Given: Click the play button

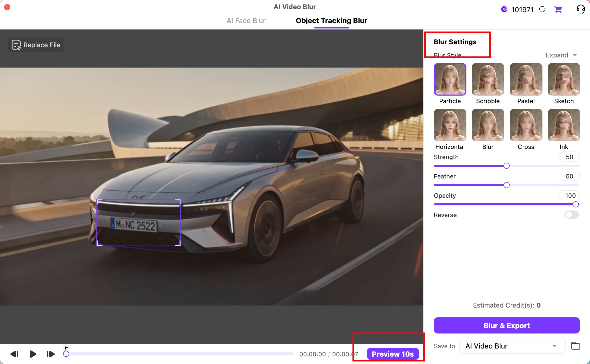Looking at the screenshot, I should coord(33,354).
